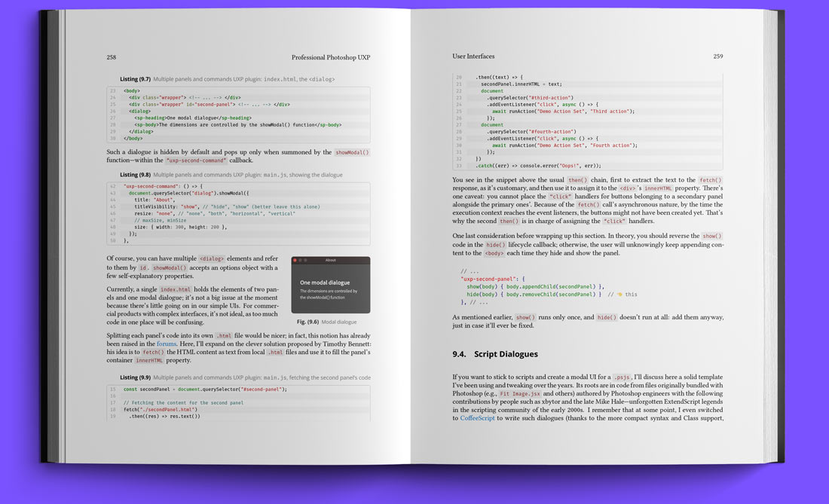829x504 pixels.
Task: Click inline code "Fit Image.jsx"
Action: tap(520, 393)
